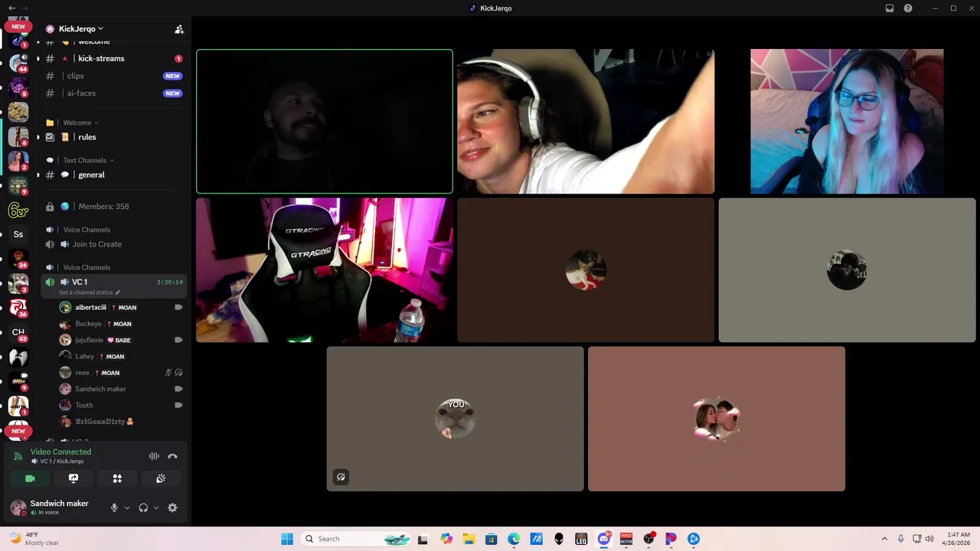This screenshot has height=551, width=980.
Task: Open noise suppression settings waveform icon
Action: (x=154, y=456)
